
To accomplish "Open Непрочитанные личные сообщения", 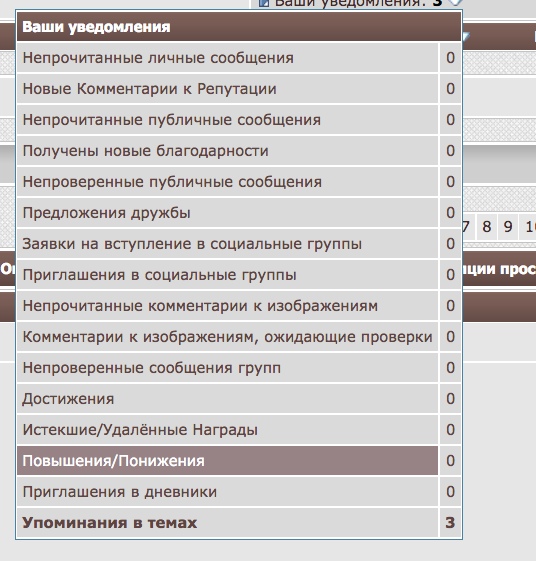I will [x=228, y=58].
